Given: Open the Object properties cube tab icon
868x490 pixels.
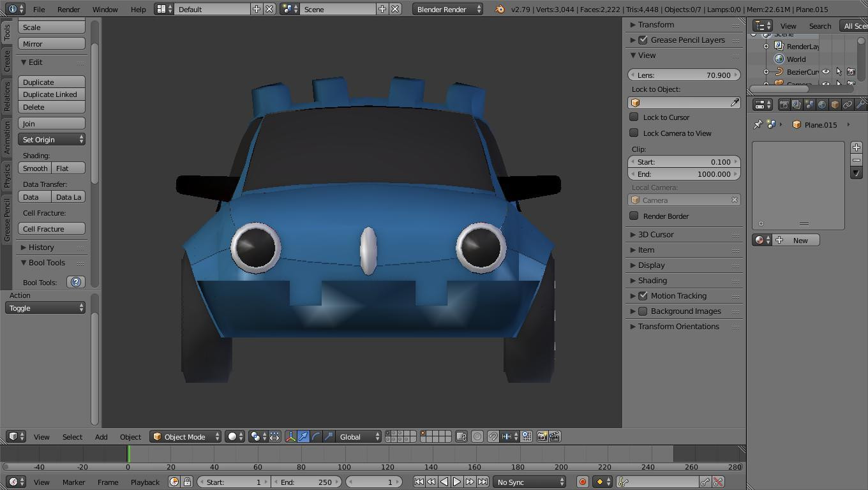Looking at the screenshot, I should [835, 105].
